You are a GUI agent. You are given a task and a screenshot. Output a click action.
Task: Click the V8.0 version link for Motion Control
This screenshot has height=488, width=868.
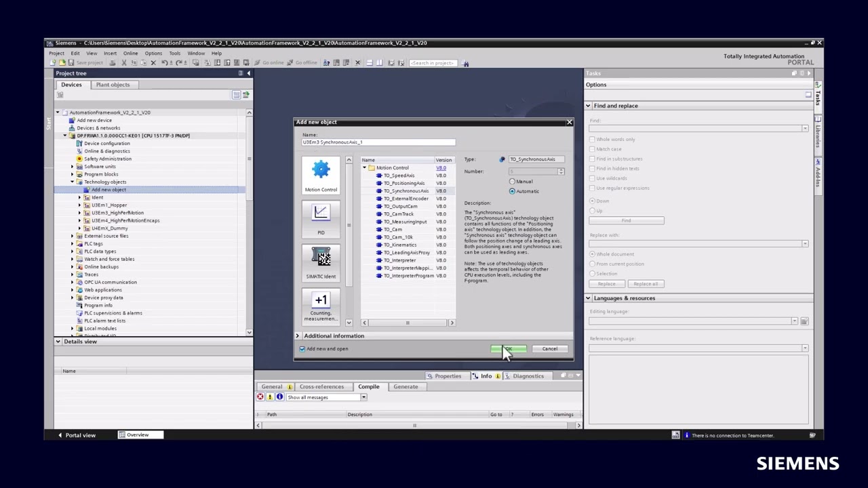point(441,167)
